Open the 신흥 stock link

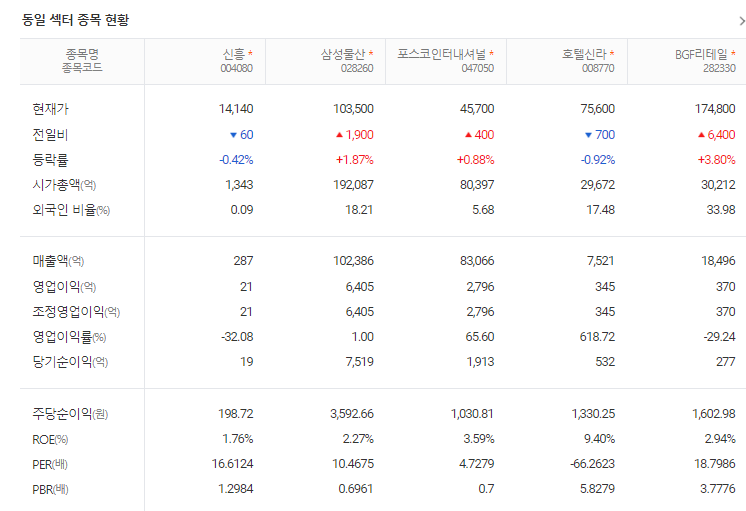pos(234,54)
